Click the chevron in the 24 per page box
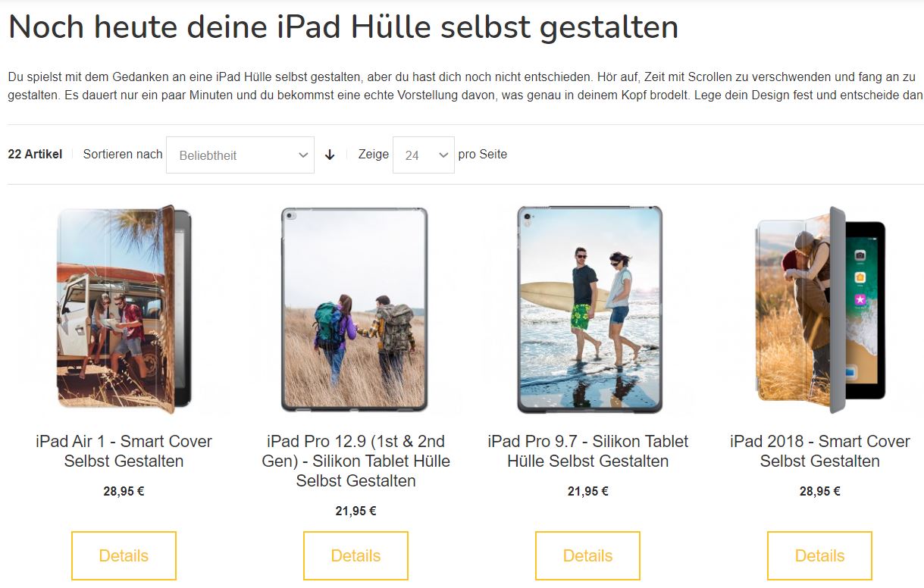This screenshot has width=924, height=588. pyautogui.click(x=443, y=155)
